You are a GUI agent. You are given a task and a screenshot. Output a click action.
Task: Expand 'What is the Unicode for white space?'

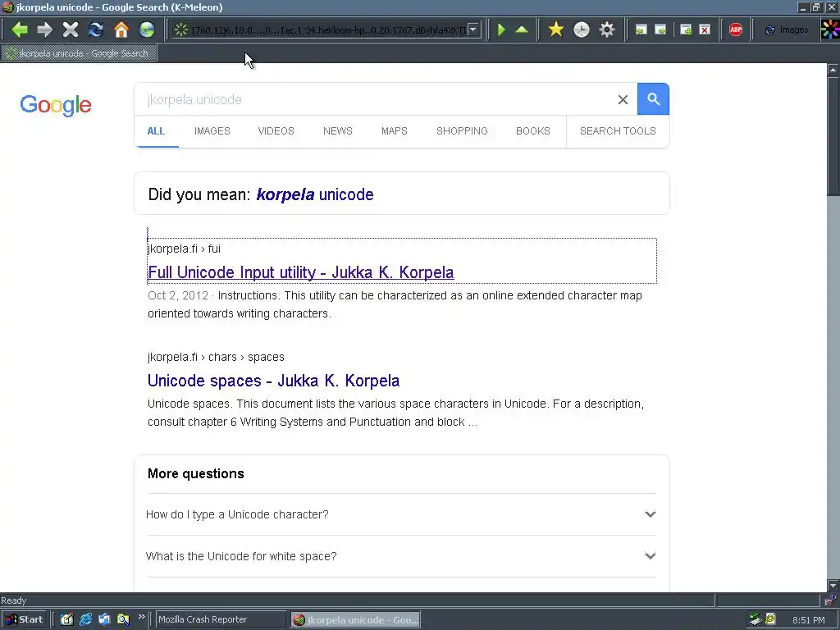401,556
